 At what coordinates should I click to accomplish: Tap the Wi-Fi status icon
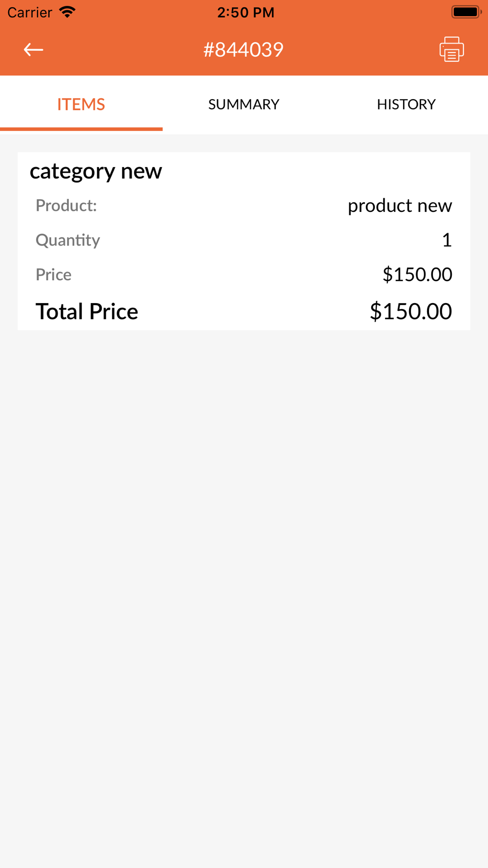[x=67, y=12]
